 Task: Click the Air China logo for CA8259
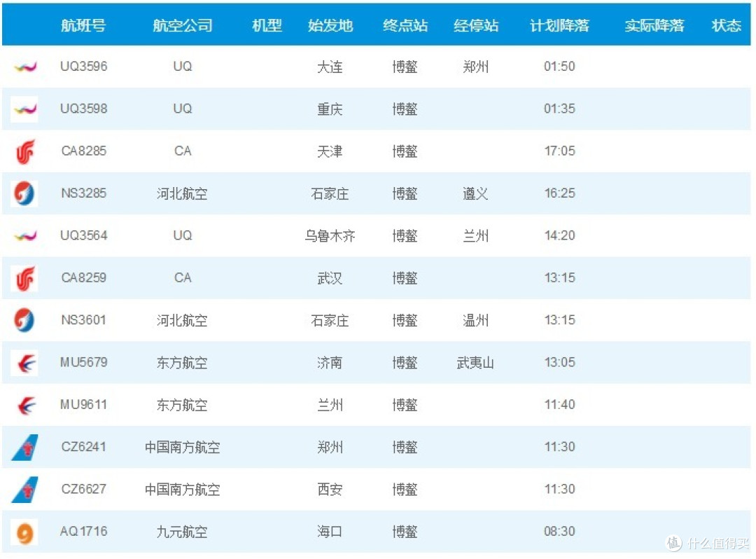(x=24, y=278)
